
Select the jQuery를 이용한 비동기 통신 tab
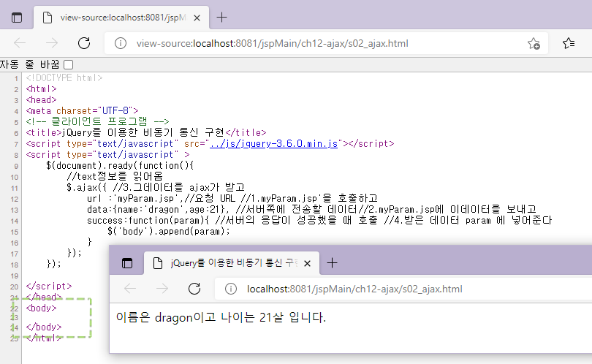232,263
